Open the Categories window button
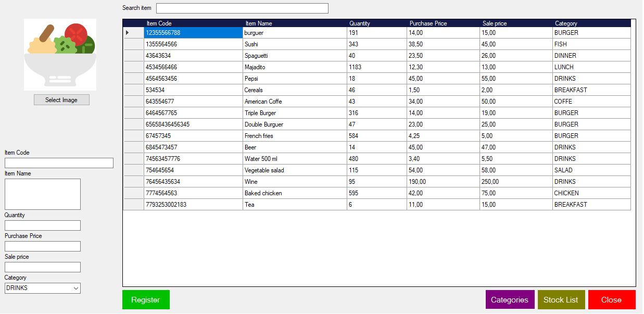 [x=510, y=300]
